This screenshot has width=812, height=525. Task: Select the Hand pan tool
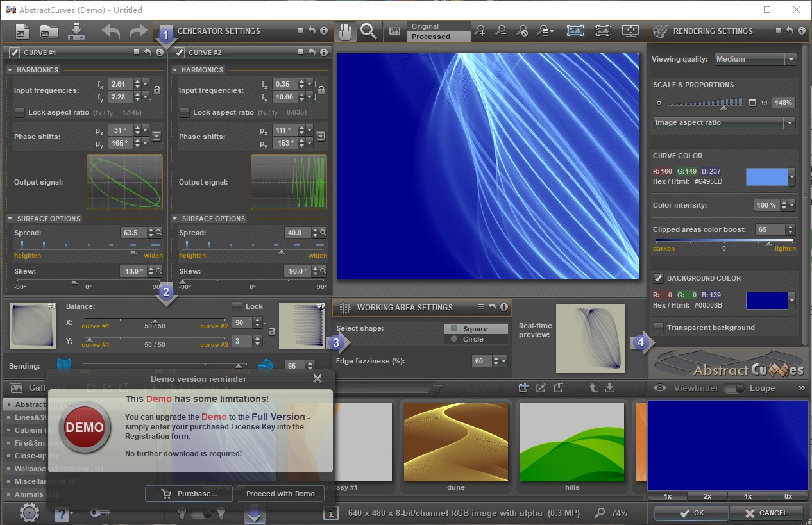coord(346,31)
